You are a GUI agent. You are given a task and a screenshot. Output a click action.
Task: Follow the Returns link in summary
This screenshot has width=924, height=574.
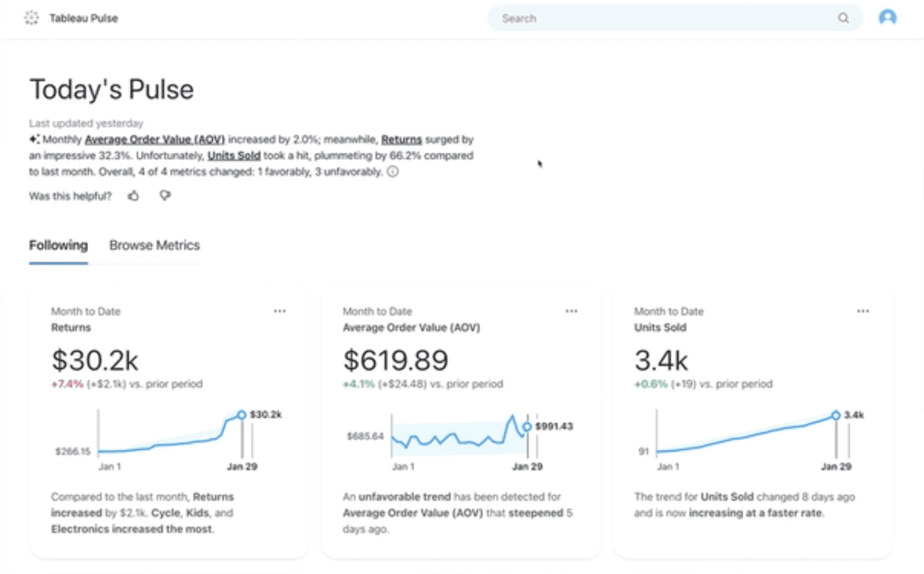(401, 139)
